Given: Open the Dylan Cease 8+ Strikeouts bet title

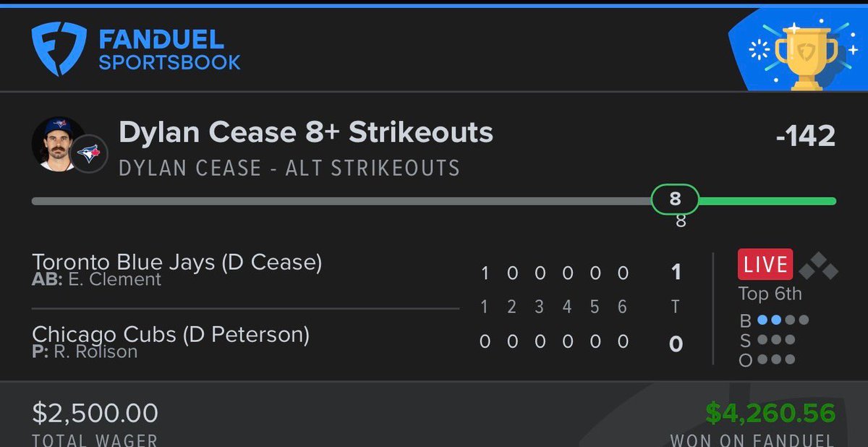Looking at the screenshot, I should (x=306, y=132).
